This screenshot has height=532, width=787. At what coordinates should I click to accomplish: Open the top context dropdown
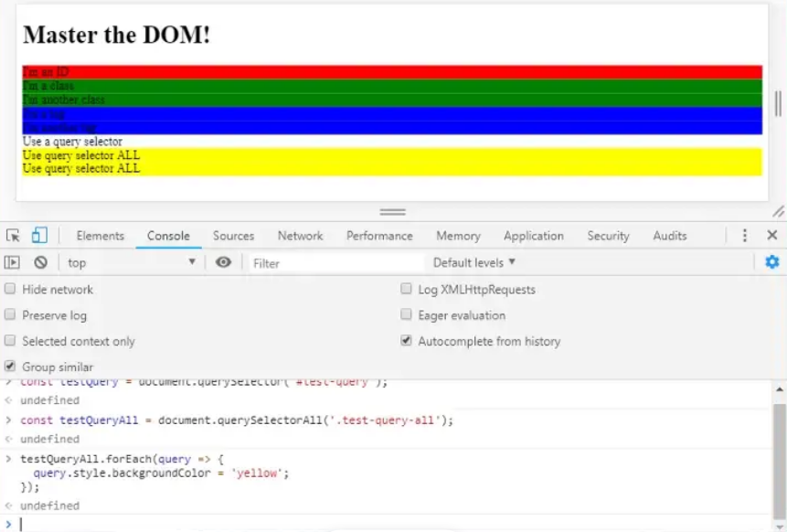point(131,262)
